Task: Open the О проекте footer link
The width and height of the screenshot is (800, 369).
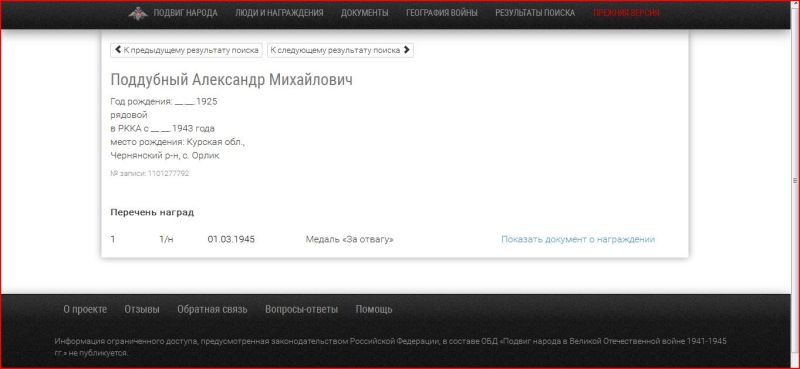Action: (85, 309)
